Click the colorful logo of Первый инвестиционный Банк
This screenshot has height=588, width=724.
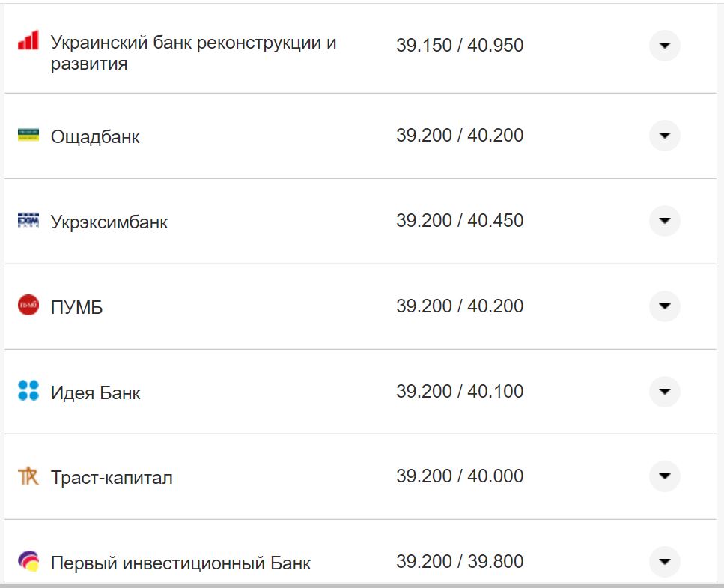28,560
